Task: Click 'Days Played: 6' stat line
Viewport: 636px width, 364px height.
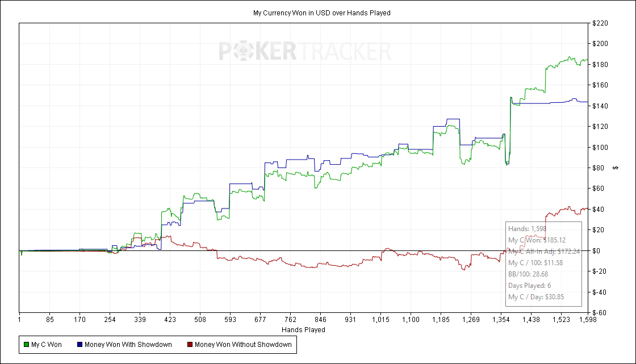Action: pyautogui.click(x=529, y=286)
